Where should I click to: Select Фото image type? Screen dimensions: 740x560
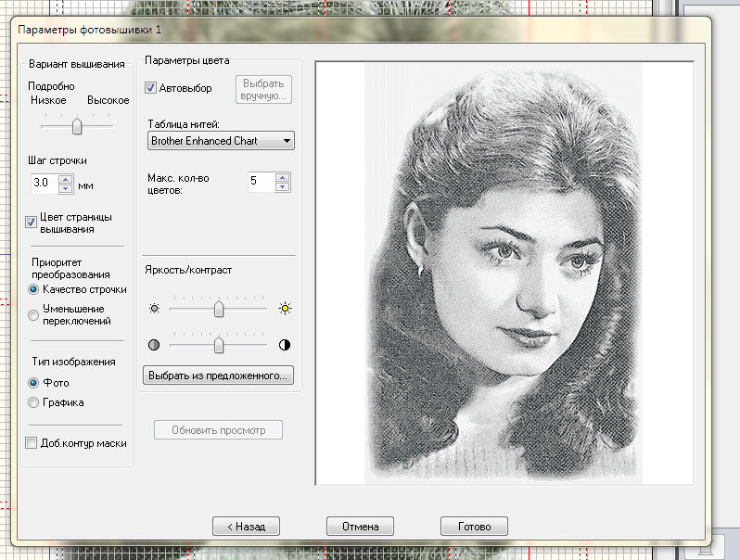[x=34, y=382]
